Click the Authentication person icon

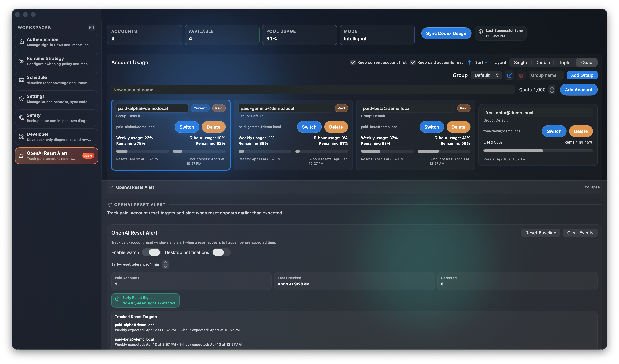pos(22,42)
